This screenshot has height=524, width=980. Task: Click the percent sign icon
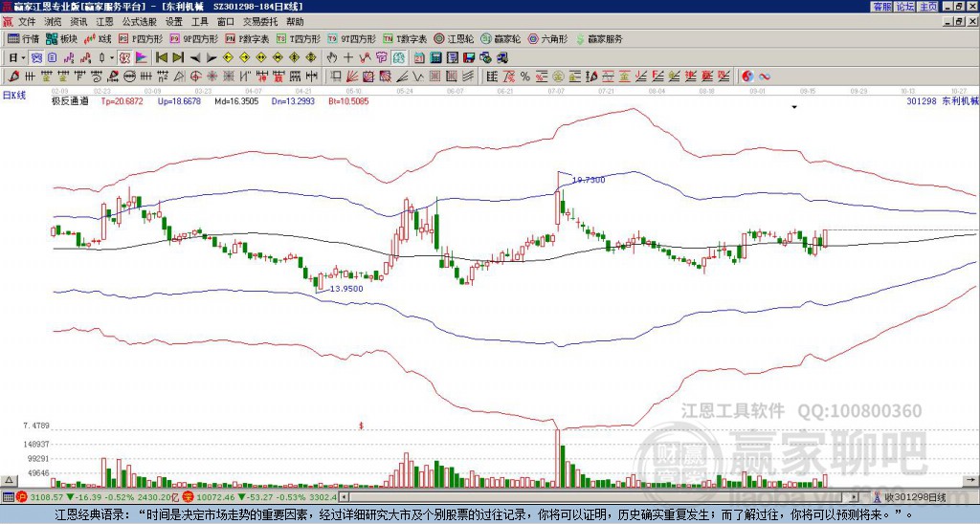525,76
